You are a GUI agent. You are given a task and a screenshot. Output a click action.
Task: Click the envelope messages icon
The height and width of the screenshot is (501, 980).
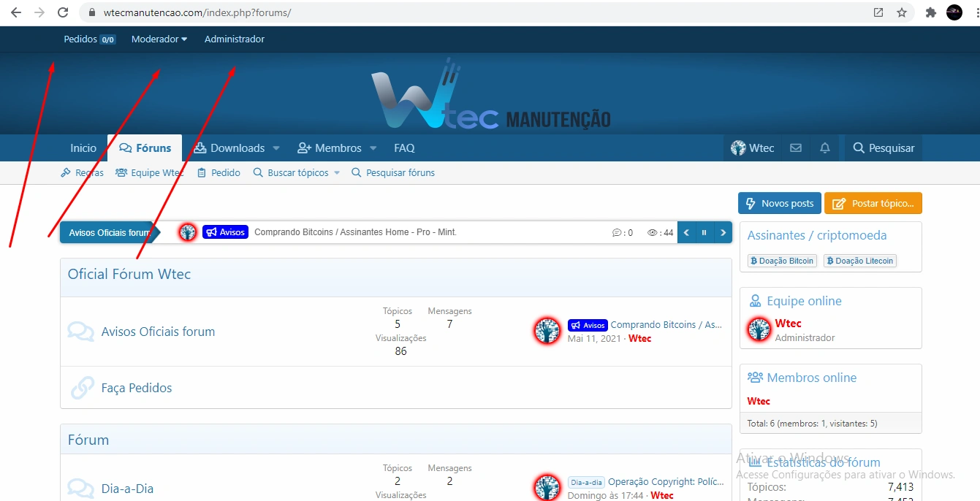pyautogui.click(x=796, y=148)
